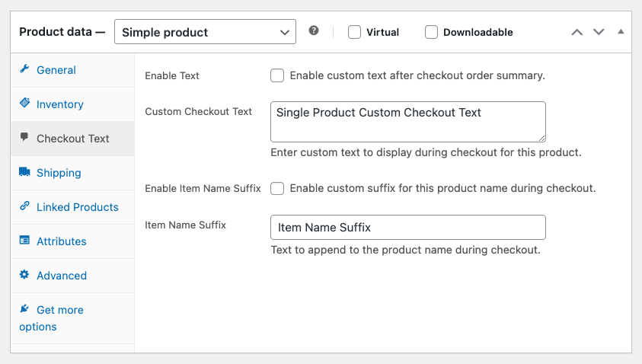Click the Linked Products chain icon
This screenshot has width=642, height=364.
coord(24,206)
